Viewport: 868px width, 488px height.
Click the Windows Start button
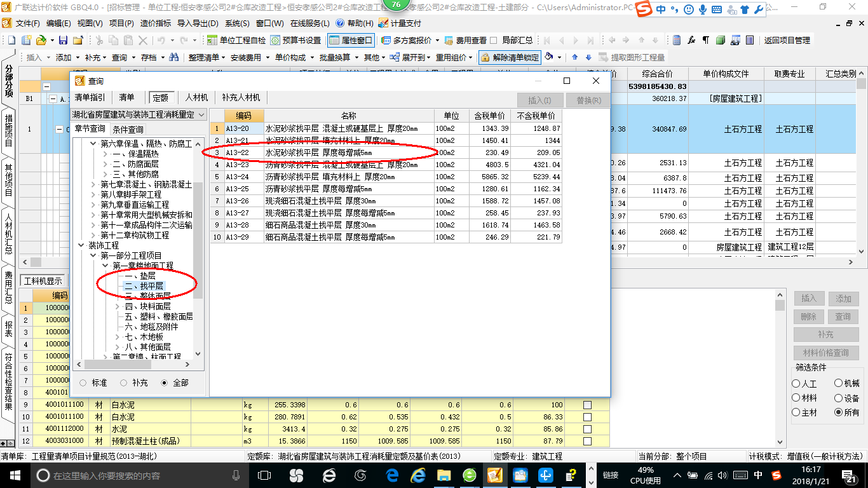(15, 475)
